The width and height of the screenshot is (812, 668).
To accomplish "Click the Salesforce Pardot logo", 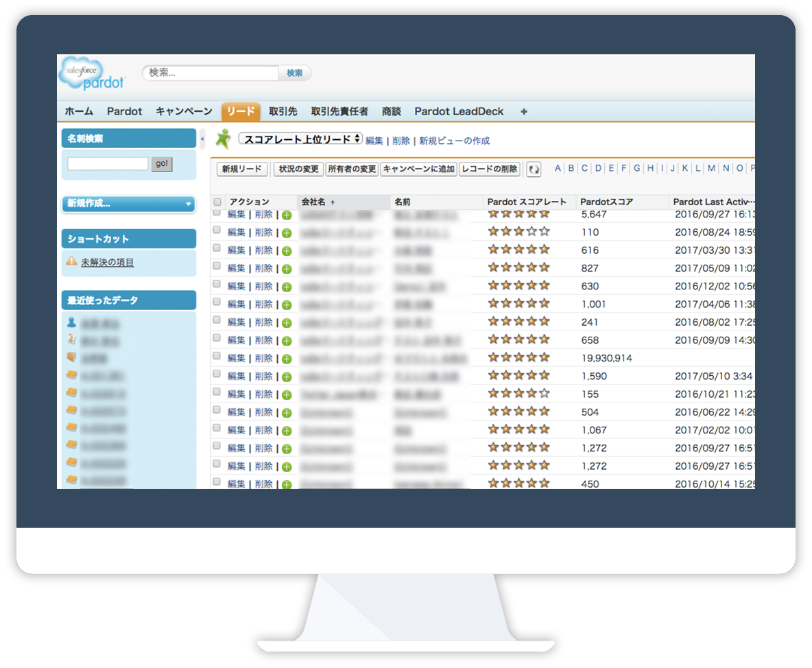I will click(92, 73).
